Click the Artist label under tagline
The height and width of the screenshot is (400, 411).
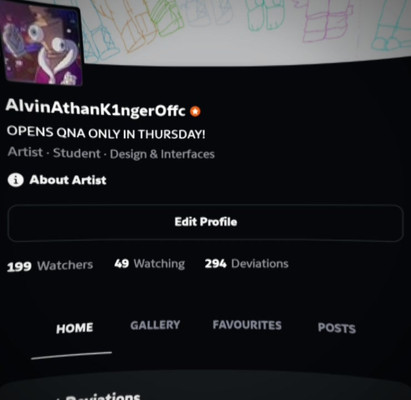[25, 152]
